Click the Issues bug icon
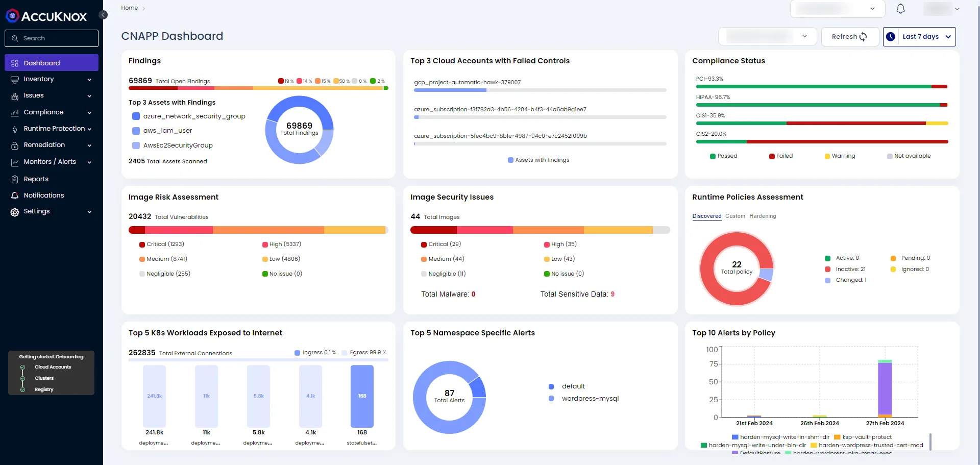This screenshot has height=465, width=980. point(15,96)
